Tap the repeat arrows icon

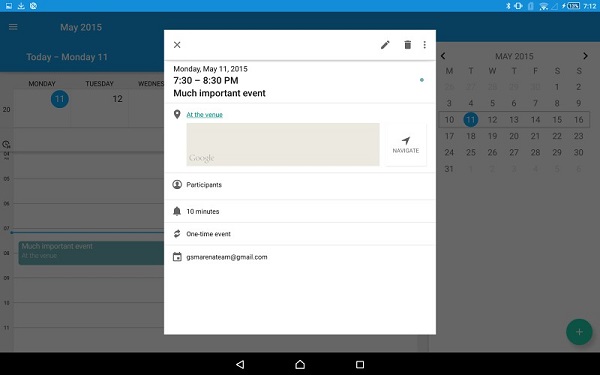coord(177,234)
